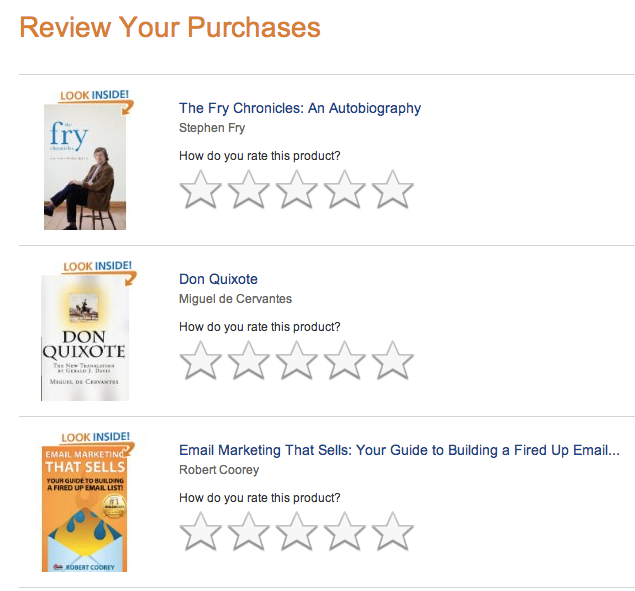The image size is (635, 591).
Task: Click the Email Marketing That Sells cover
Action: coord(84,512)
